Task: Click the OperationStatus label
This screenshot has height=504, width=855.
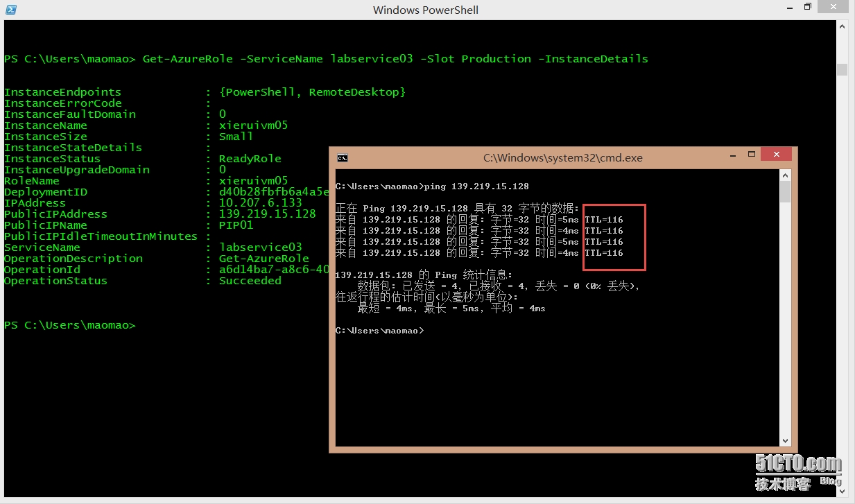Action: pos(55,281)
